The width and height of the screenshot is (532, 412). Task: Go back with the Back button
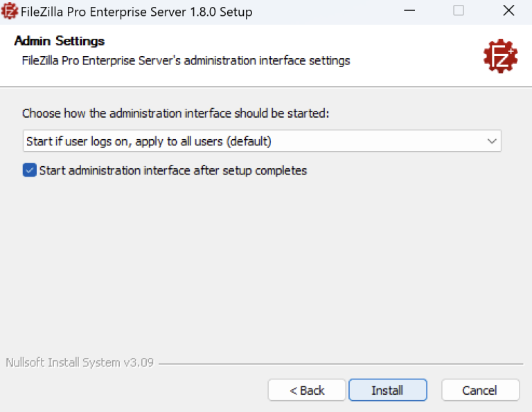(x=307, y=390)
